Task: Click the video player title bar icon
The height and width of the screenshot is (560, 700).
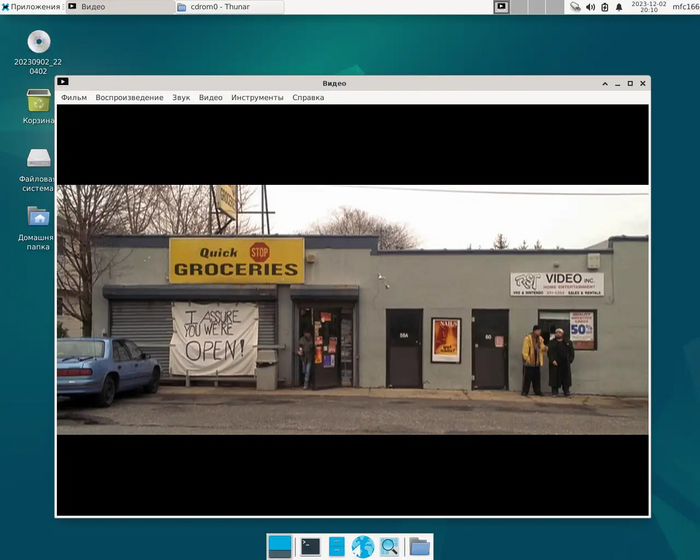Action: [x=63, y=82]
